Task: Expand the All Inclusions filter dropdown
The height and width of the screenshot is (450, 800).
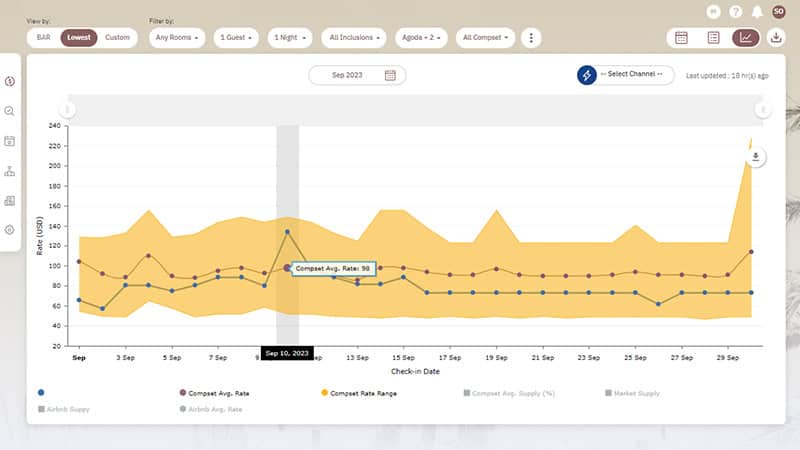Action: [x=355, y=38]
